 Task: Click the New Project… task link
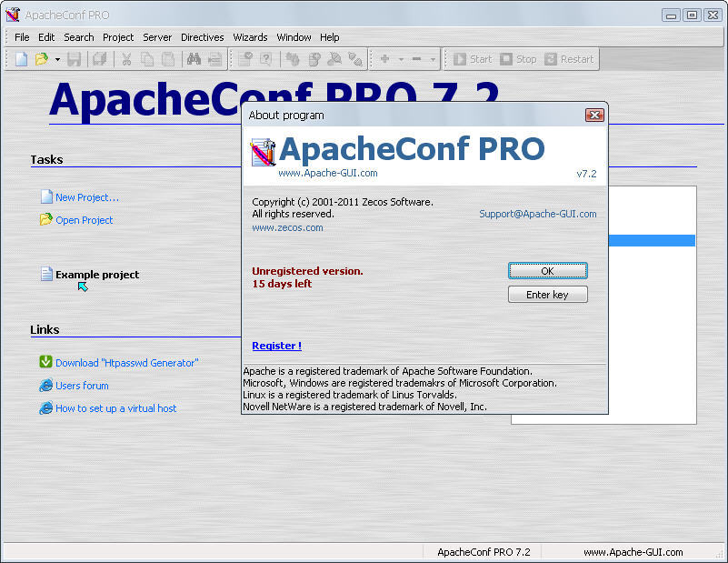click(x=87, y=197)
